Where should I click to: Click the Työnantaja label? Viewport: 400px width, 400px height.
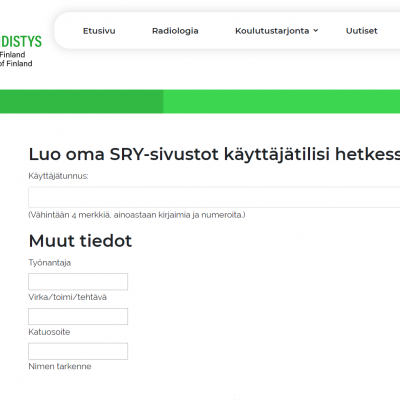click(50, 263)
